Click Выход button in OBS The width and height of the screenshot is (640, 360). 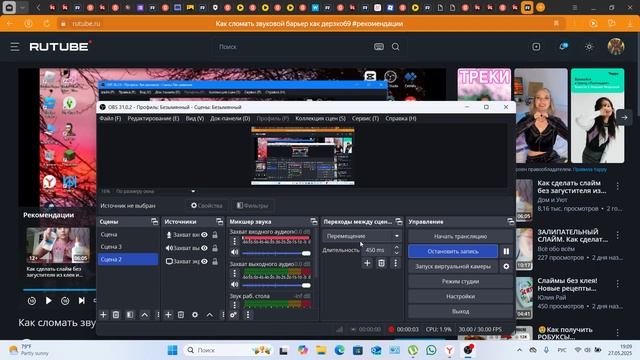coord(460,311)
